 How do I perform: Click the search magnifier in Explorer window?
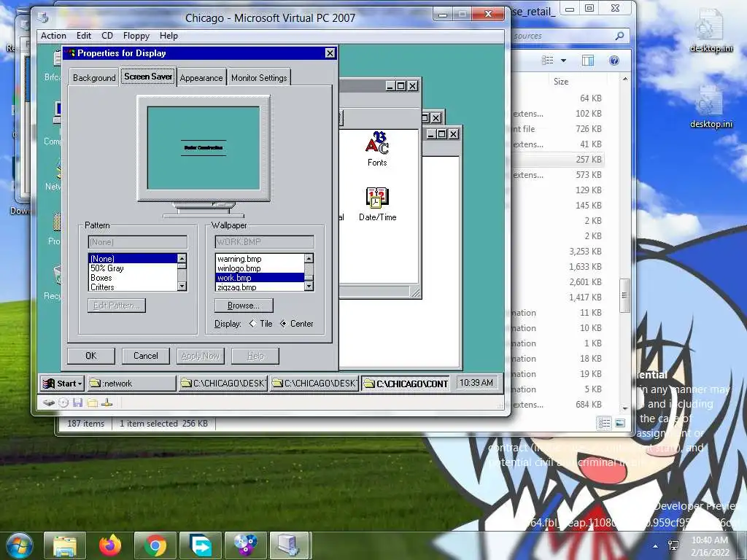(x=619, y=36)
